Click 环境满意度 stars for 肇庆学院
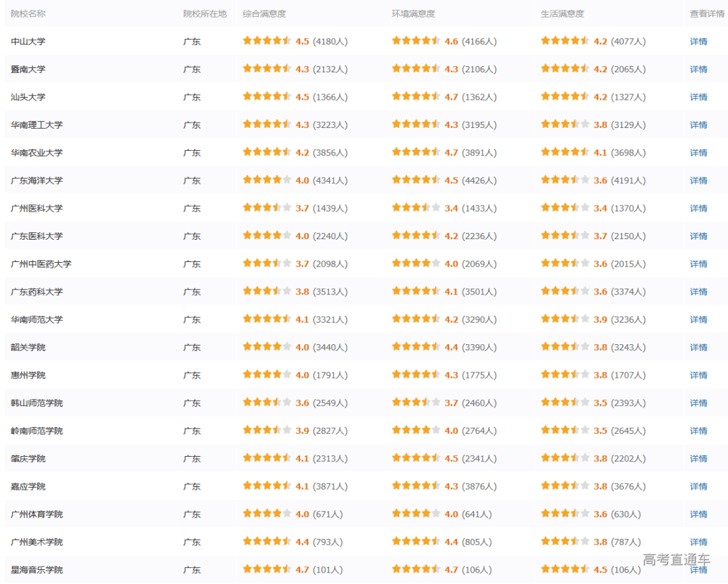The height and width of the screenshot is (584, 728). click(x=416, y=458)
